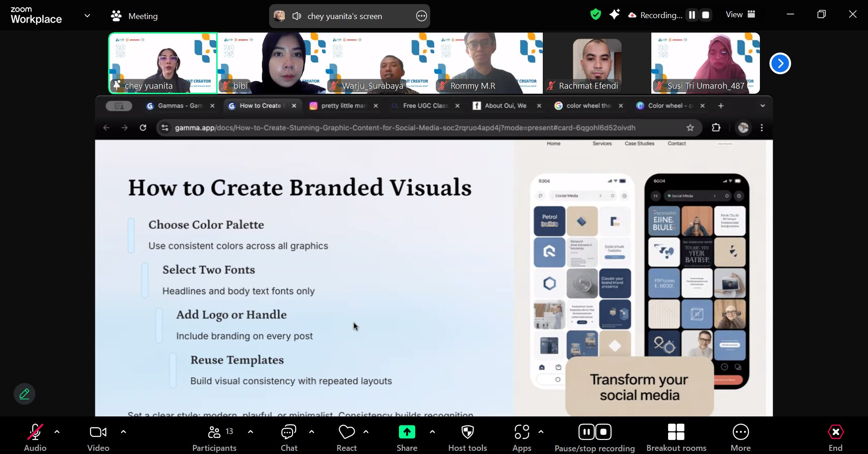This screenshot has width=868, height=454.
Task: Pause recording from top bar indicator
Action: pyautogui.click(x=692, y=15)
